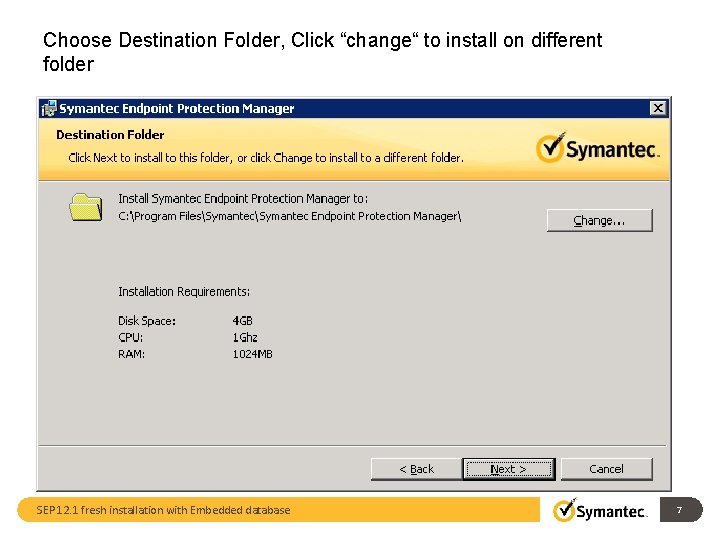Screen dimensions: 720x540
Task: Go to the next step with Next >
Action: [x=509, y=469]
